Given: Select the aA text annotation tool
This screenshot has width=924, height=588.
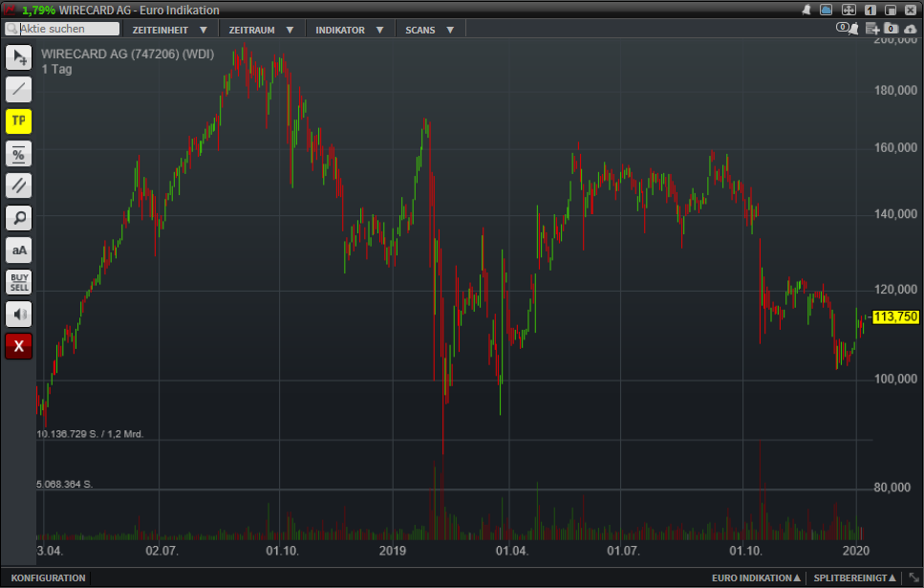Looking at the screenshot, I should pos(18,250).
